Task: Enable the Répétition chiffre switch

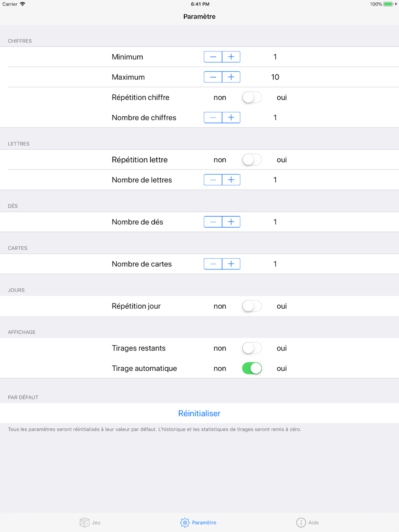Action: (252, 97)
